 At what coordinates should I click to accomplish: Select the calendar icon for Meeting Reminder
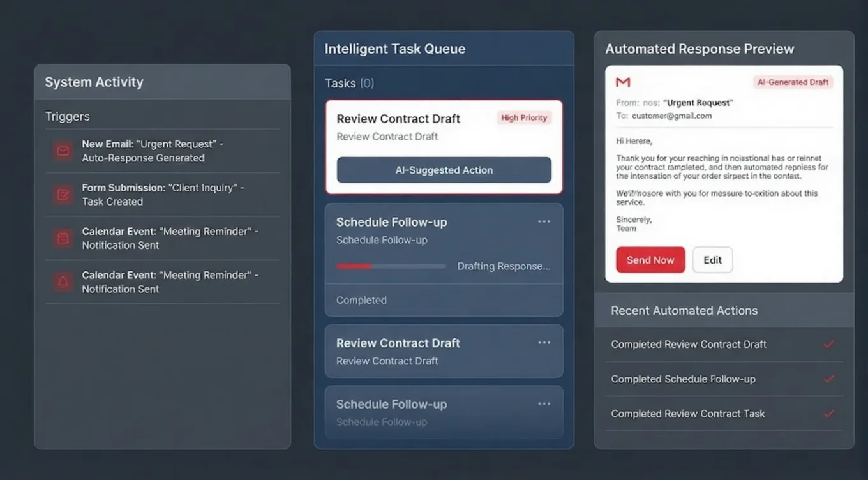click(63, 238)
